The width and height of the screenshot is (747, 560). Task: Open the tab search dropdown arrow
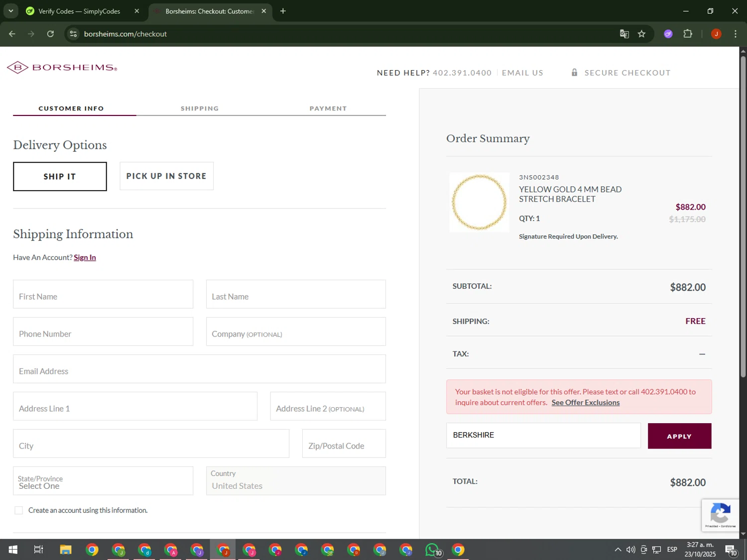[x=10, y=11]
